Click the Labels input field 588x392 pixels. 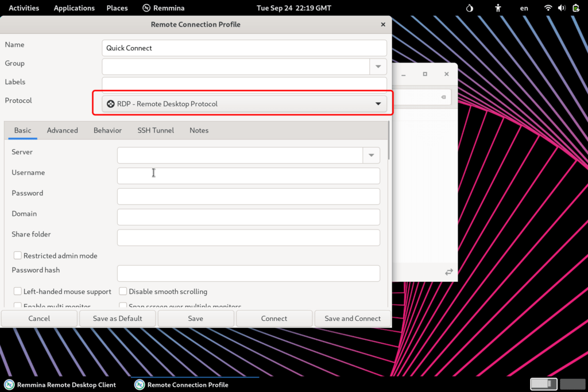[244, 85]
